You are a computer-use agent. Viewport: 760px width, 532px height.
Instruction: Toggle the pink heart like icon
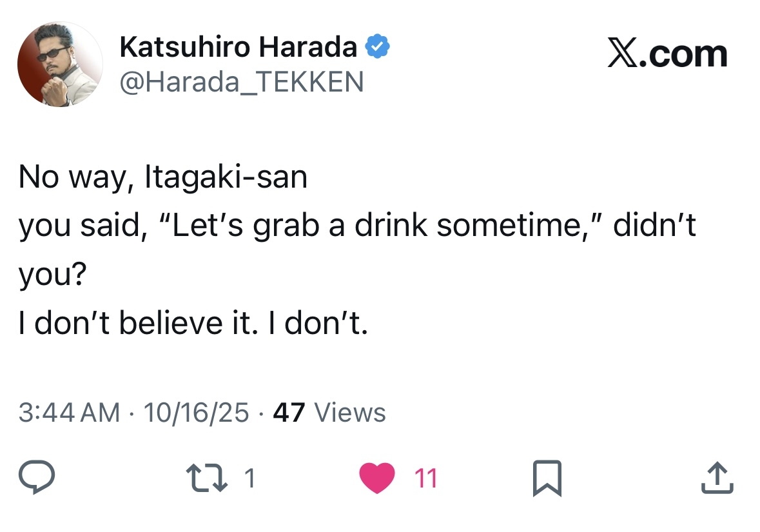point(377,478)
